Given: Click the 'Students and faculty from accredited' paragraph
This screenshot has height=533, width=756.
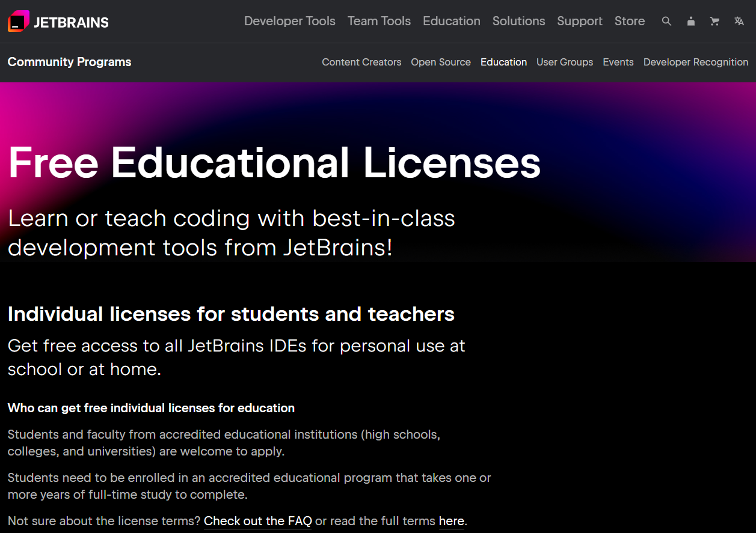Looking at the screenshot, I should (224, 442).
